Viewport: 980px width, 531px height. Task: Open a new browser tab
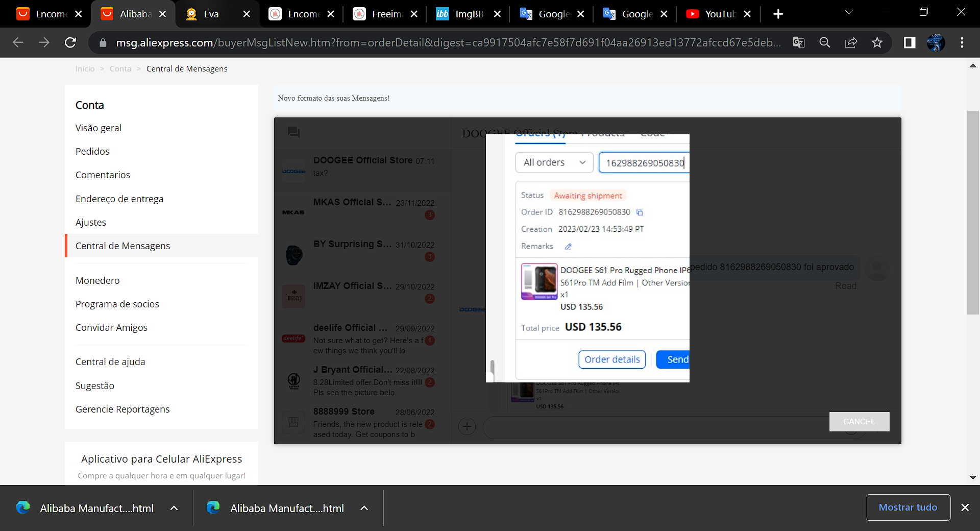point(778,14)
